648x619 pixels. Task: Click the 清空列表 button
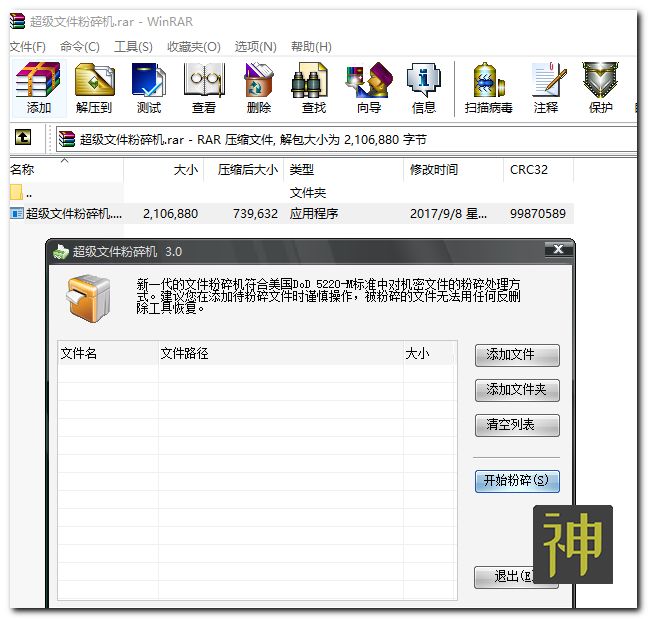tap(517, 425)
